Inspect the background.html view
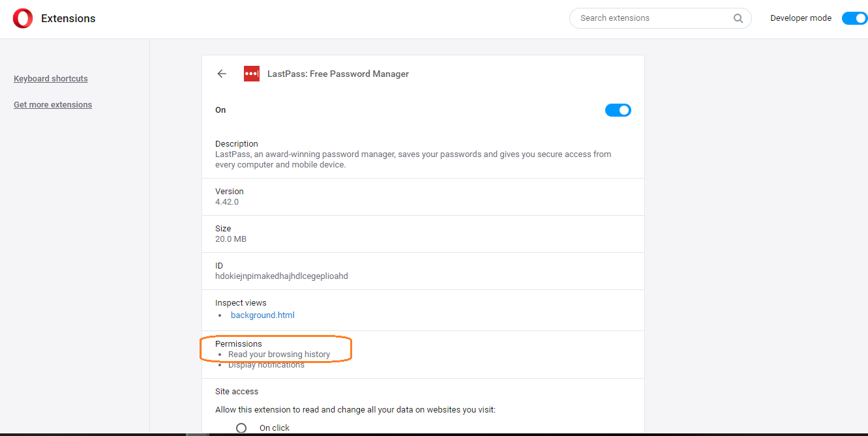 [263, 315]
